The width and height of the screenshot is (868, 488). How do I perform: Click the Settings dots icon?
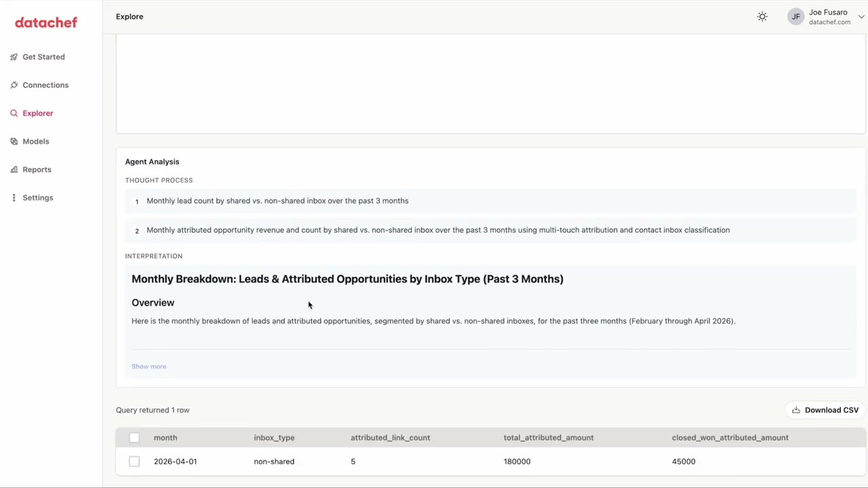pyautogui.click(x=14, y=198)
